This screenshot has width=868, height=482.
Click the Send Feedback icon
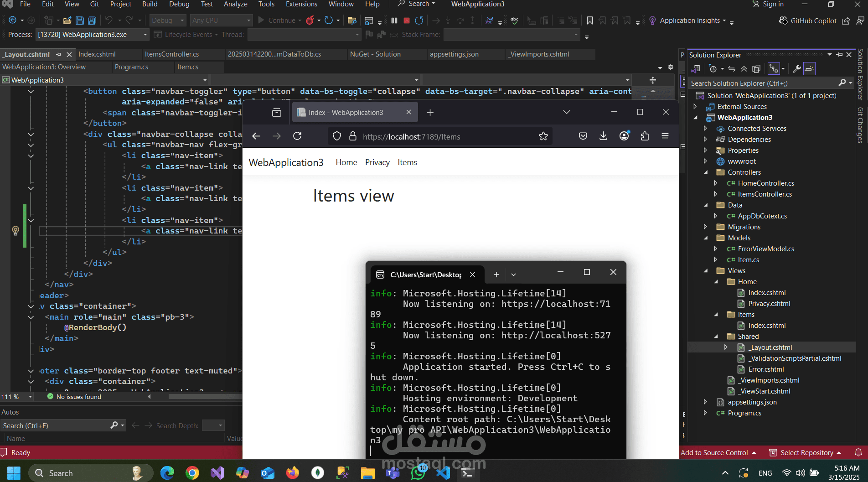860,21
